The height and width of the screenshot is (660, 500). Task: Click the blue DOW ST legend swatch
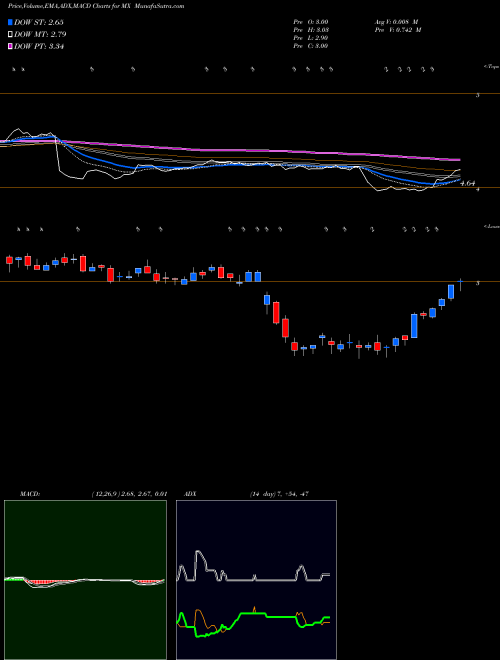click(x=10, y=22)
